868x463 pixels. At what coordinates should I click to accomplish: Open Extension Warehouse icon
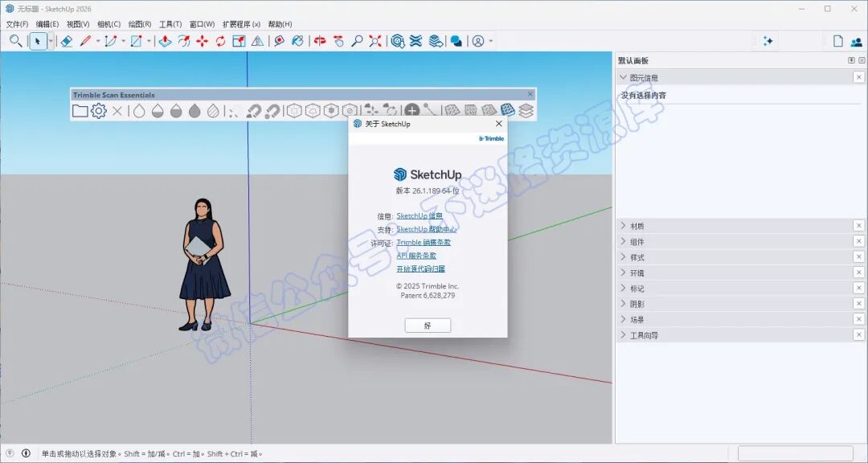click(x=416, y=41)
